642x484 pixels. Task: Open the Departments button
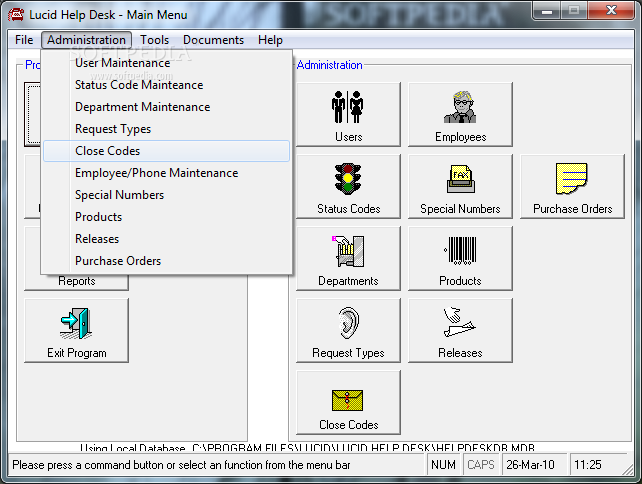point(348,258)
